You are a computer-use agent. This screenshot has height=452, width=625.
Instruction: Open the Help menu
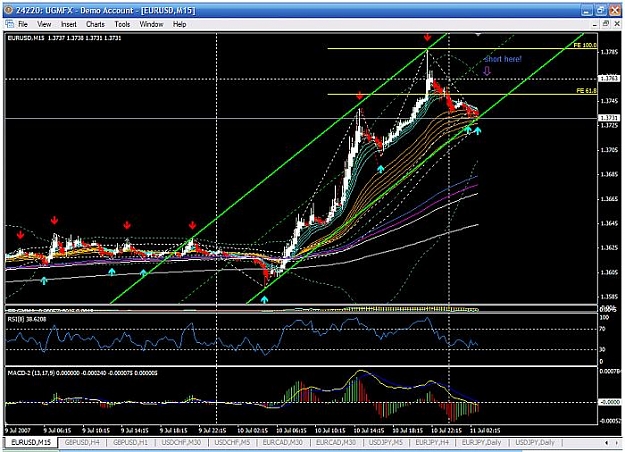click(179, 24)
